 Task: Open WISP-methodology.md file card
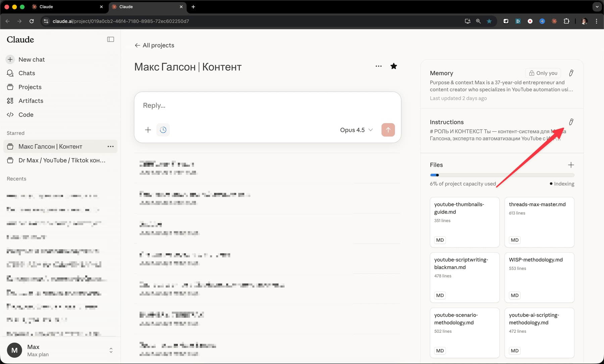tap(539, 277)
